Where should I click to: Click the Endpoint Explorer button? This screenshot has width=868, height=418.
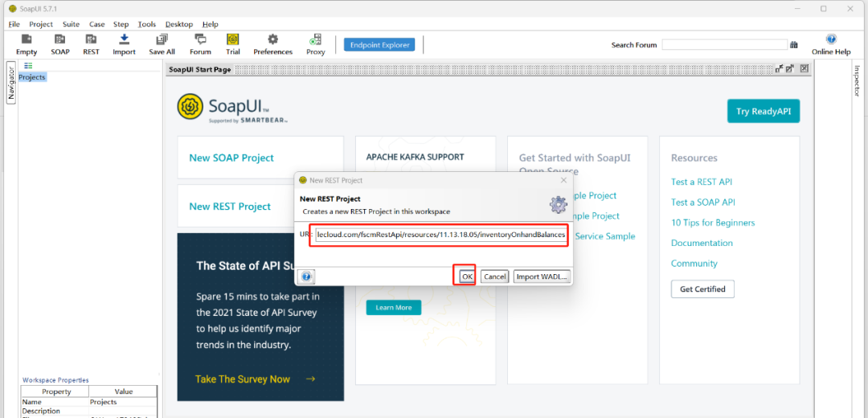click(379, 45)
